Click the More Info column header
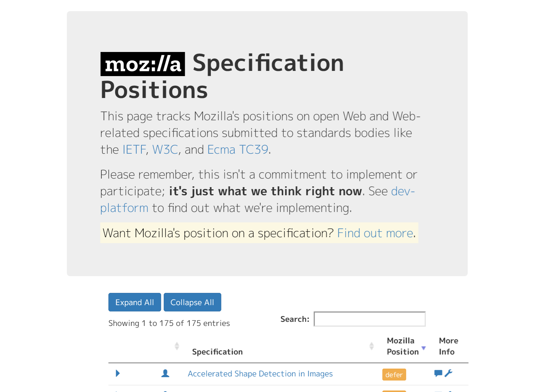 (449, 346)
